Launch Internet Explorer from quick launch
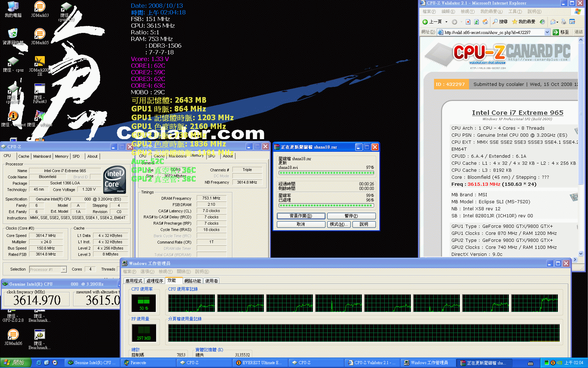Viewport: 588px width, 368px height. pyautogui.click(x=38, y=363)
